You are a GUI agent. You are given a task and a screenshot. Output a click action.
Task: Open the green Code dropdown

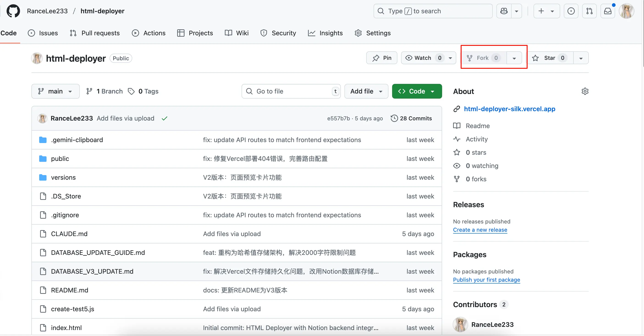click(417, 91)
